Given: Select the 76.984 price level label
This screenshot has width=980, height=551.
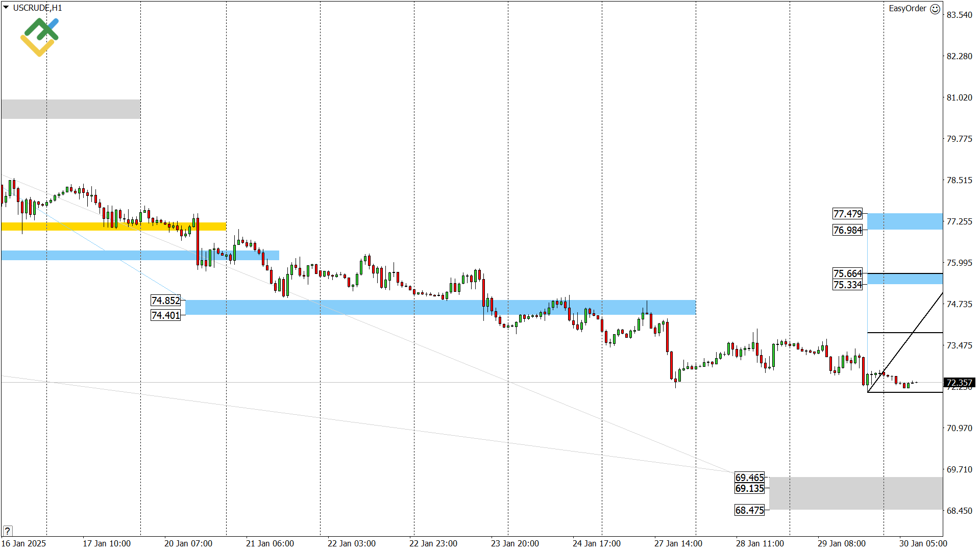Looking at the screenshot, I should pos(847,230).
